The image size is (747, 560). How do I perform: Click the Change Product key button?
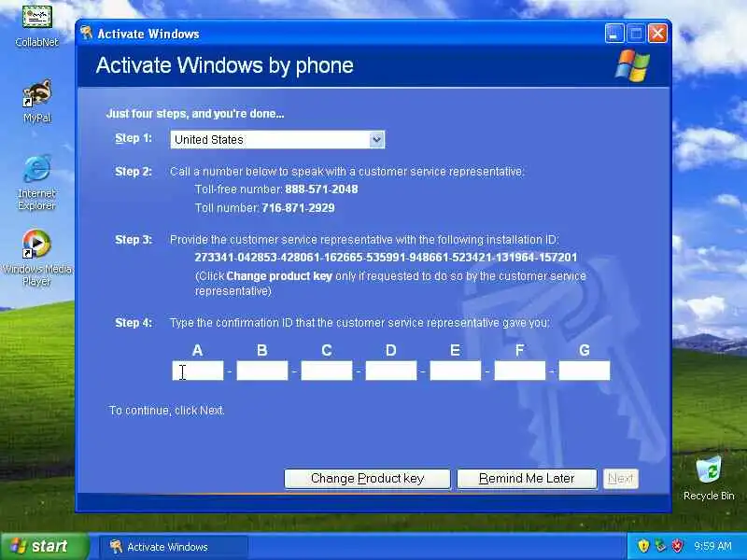tap(367, 479)
